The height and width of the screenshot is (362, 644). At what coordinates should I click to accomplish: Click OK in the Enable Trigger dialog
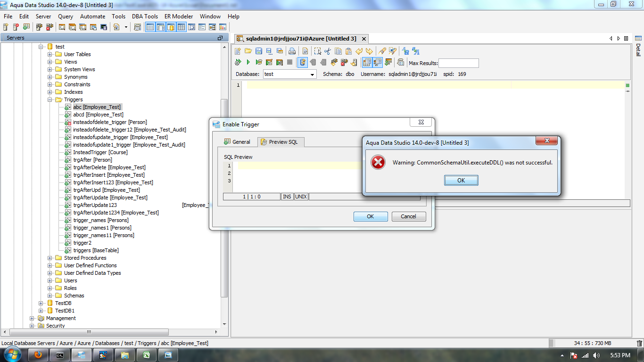coord(371,216)
